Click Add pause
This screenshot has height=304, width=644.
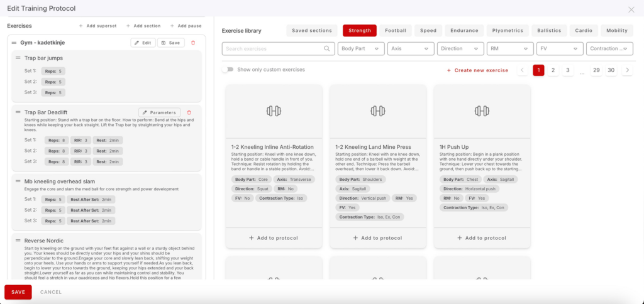pyautogui.click(x=186, y=26)
